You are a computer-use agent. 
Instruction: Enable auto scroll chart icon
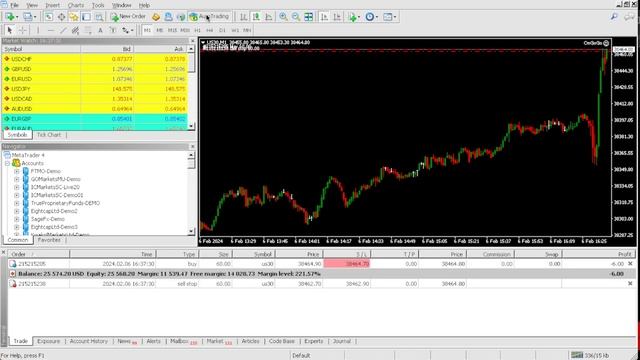324,17
